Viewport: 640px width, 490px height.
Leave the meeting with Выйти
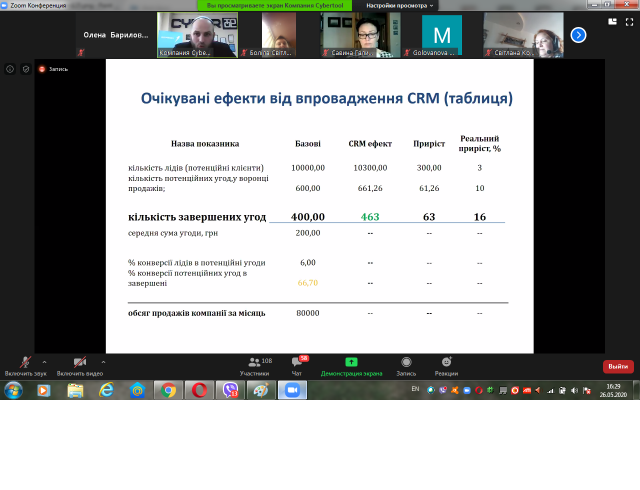coord(618,366)
